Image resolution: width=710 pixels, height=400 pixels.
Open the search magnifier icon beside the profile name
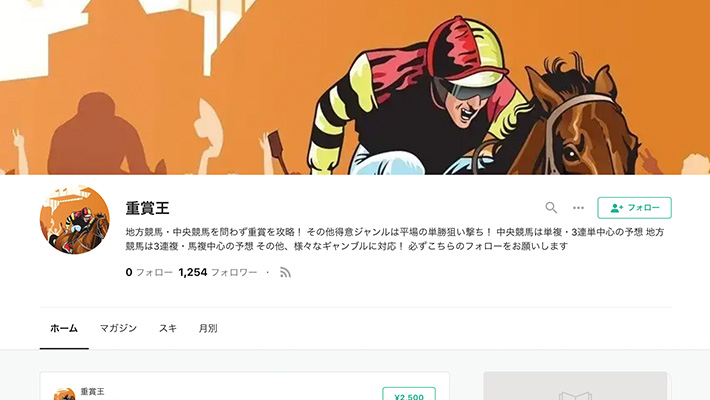point(551,207)
